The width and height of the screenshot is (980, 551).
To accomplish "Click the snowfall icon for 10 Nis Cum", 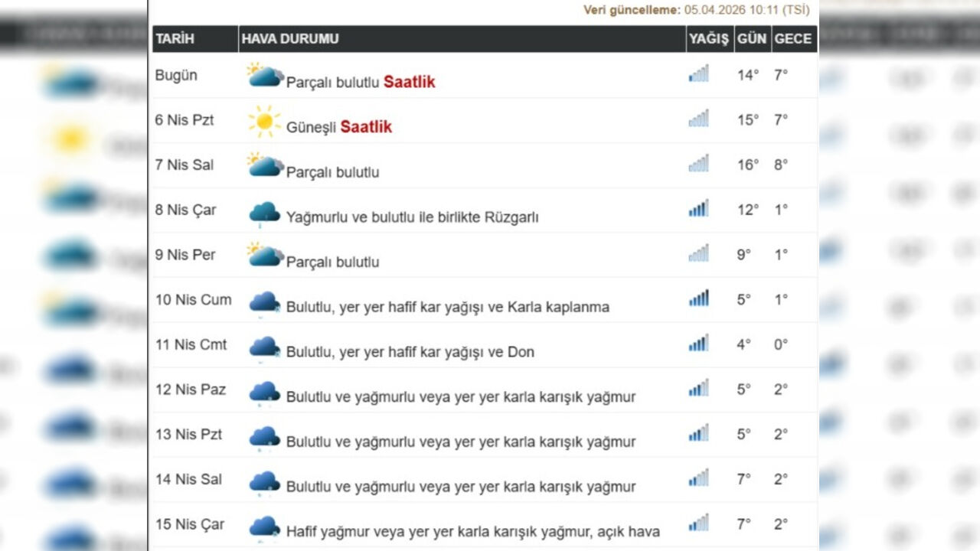I will 263,300.
